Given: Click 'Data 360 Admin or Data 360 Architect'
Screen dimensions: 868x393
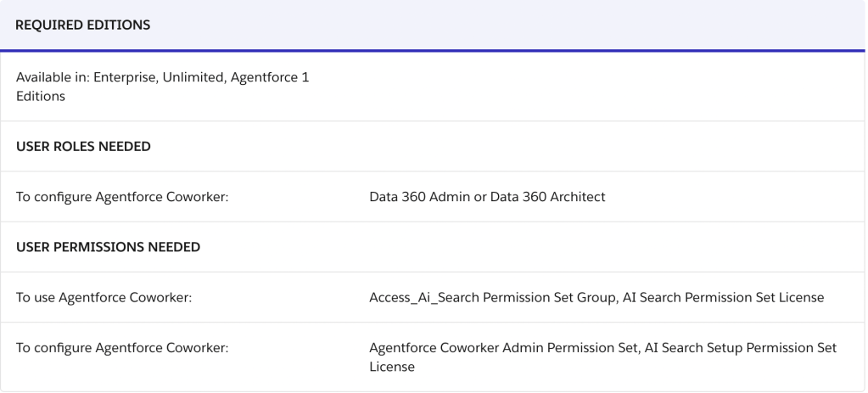Looking at the screenshot, I should pos(487,197).
